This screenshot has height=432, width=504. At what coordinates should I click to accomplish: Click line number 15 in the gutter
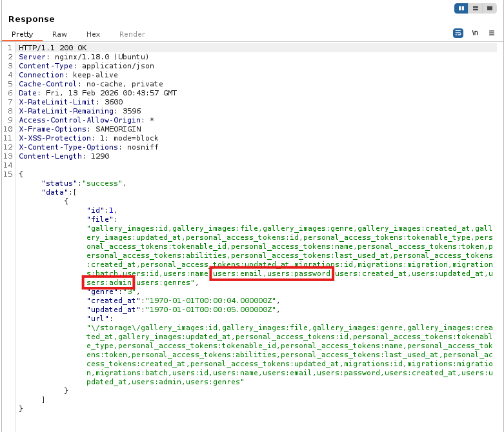click(x=8, y=174)
